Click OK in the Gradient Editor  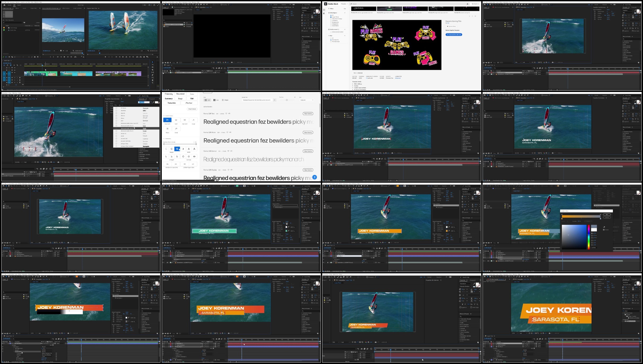(x=607, y=214)
